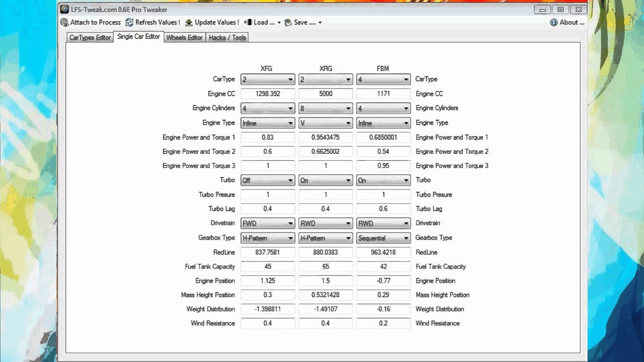Open XFG Engine Cylinders dropdown

268,108
